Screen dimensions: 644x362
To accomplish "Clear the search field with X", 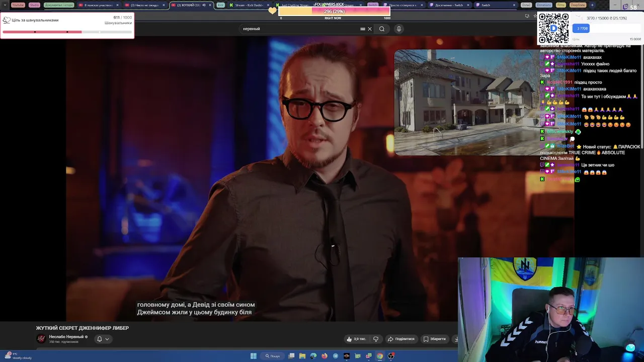I will [370, 29].
